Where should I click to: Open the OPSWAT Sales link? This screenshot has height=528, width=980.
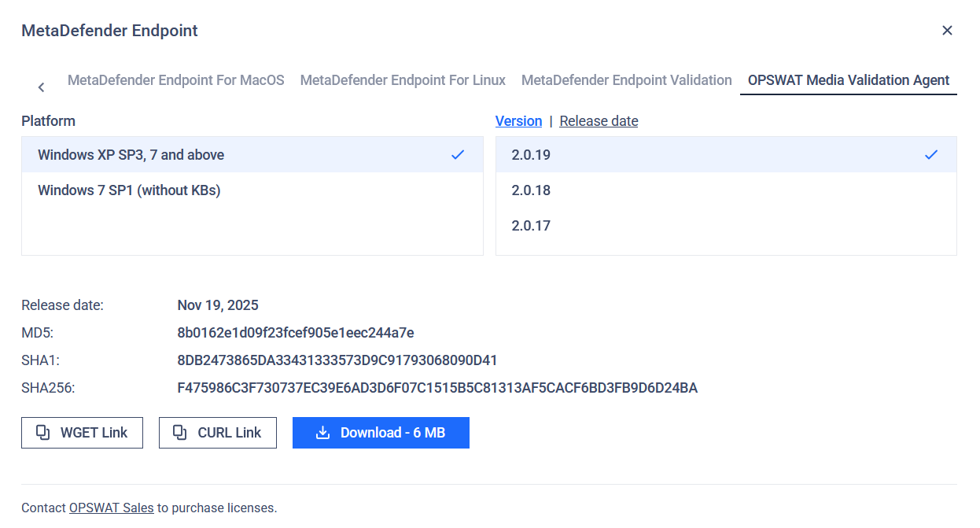[111, 508]
